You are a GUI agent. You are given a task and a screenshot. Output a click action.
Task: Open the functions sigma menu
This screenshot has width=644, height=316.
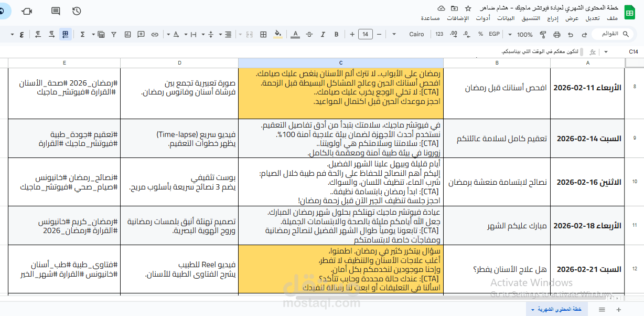[x=82, y=35]
